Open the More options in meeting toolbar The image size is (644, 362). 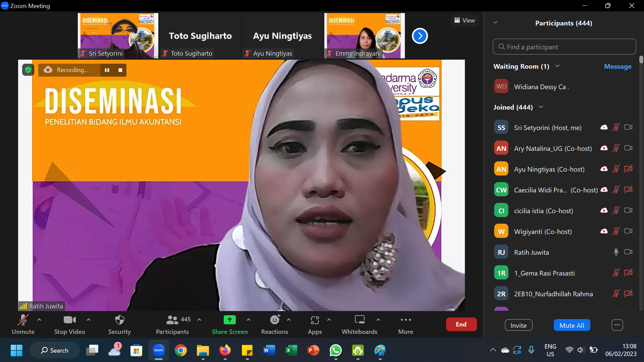pos(406,320)
